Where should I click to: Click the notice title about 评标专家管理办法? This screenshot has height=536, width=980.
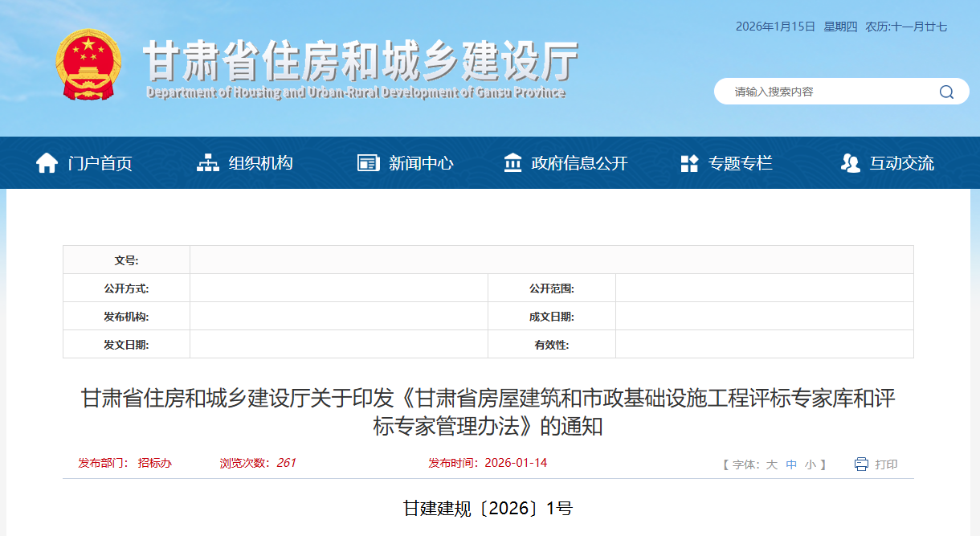click(490, 412)
